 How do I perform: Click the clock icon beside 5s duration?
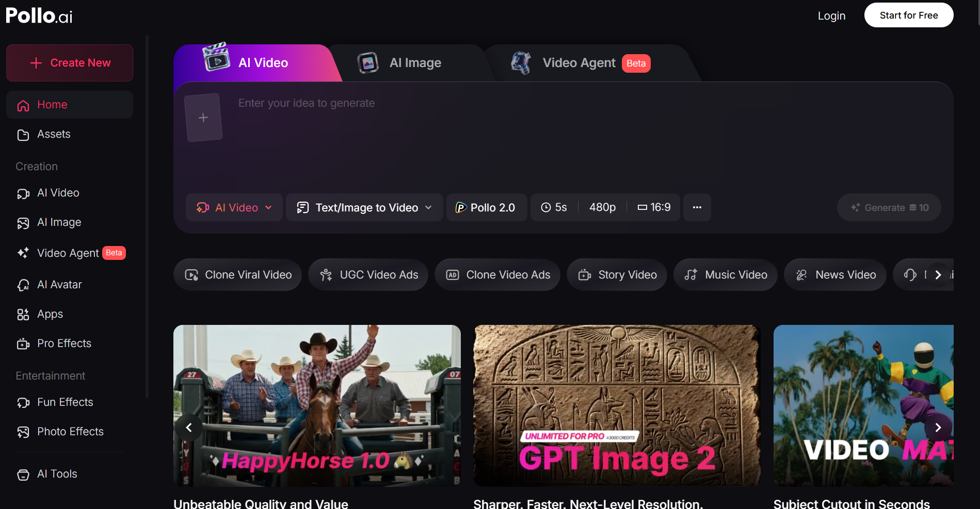[x=546, y=207]
